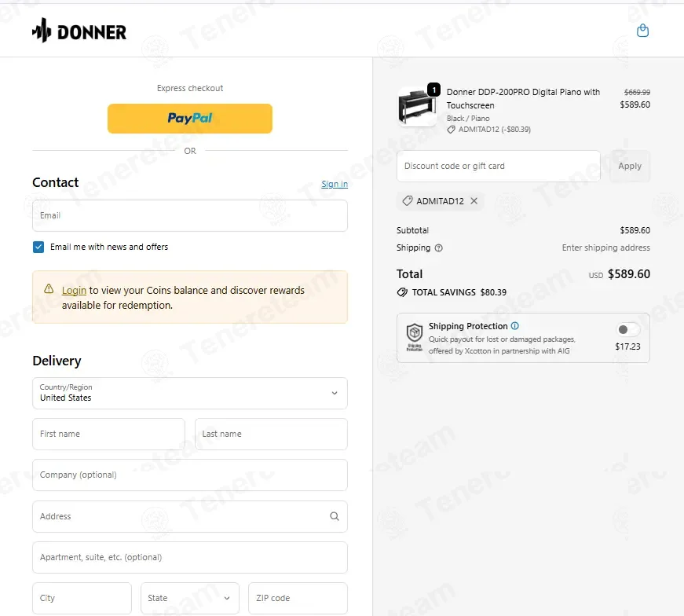Screen dimensions: 684x616
Task: Pay with the PayPal express button
Action: (190, 119)
